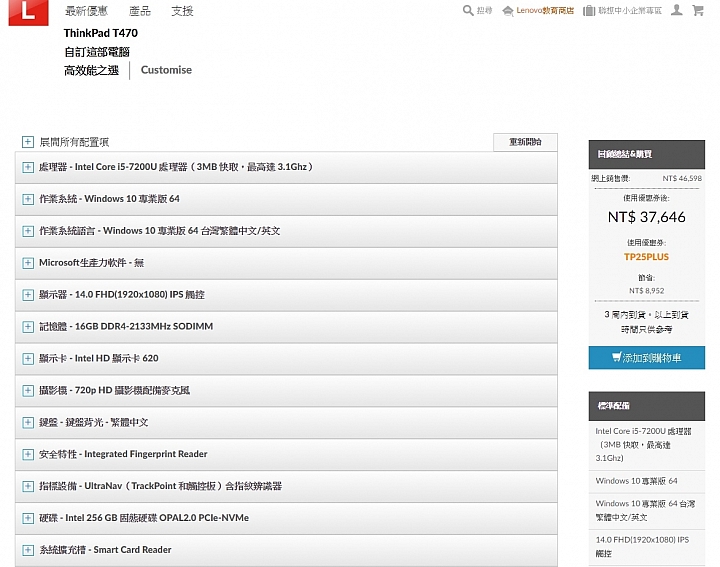Expand the 硬碟 Intel 256 GB SSD row

pyautogui.click(x=286, y=518)
